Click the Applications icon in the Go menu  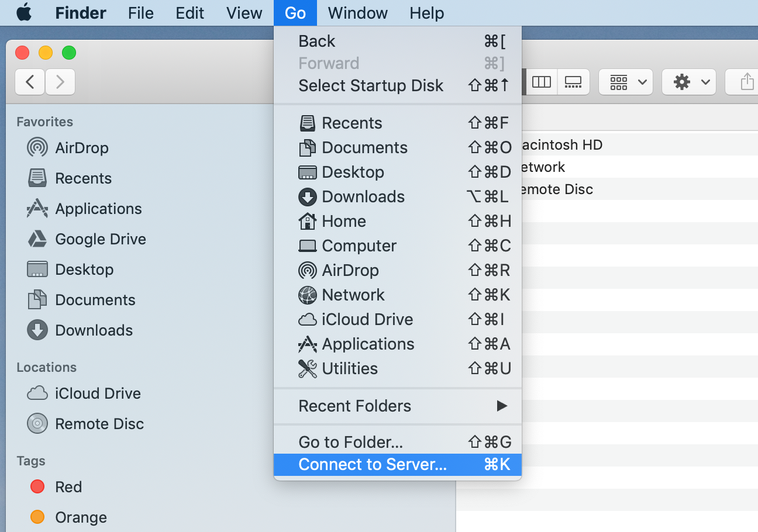tap(308, 344)
